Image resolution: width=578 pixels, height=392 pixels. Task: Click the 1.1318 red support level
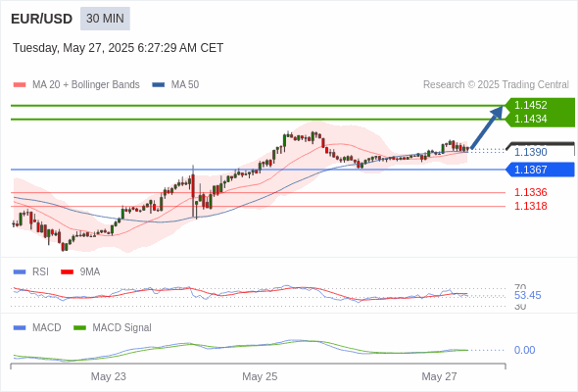tap(530, 206)
